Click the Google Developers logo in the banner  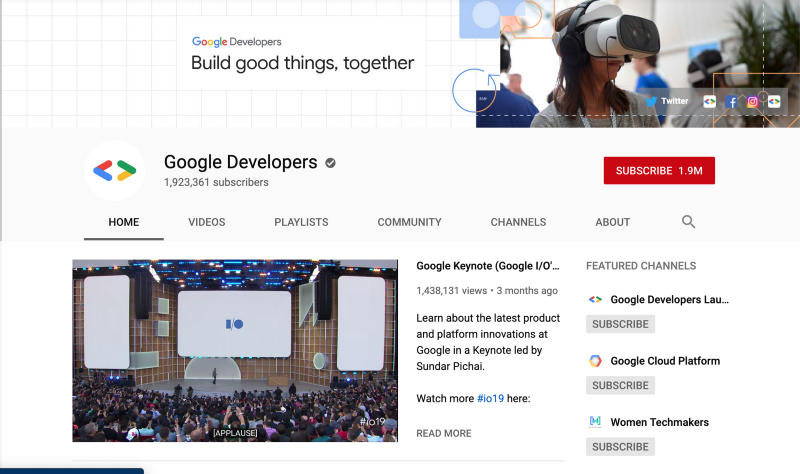[x=237, y=42]
